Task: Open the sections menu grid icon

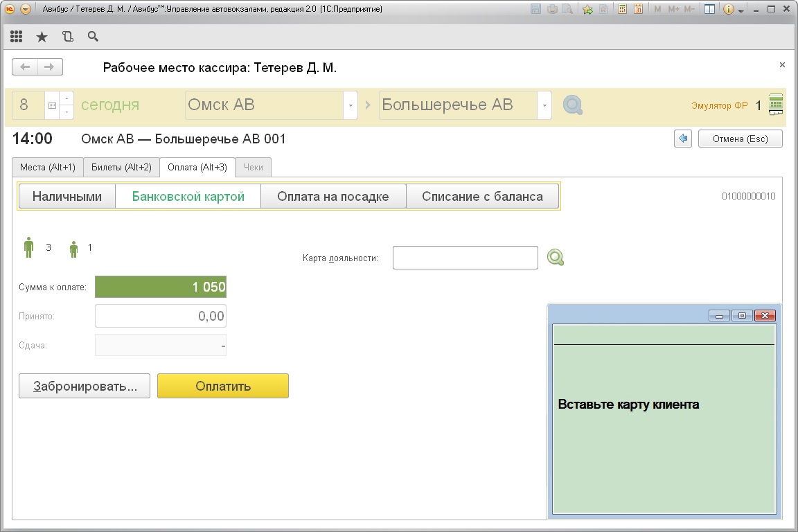Action: click(16, 37)
